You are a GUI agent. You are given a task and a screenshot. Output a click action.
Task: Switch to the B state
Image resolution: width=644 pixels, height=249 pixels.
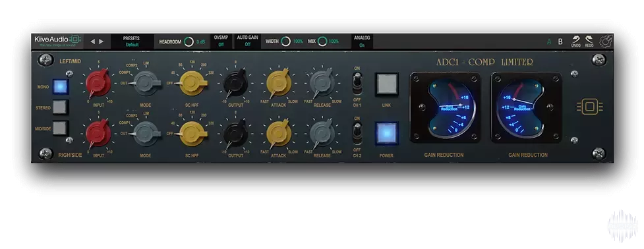tap(560, 41)
